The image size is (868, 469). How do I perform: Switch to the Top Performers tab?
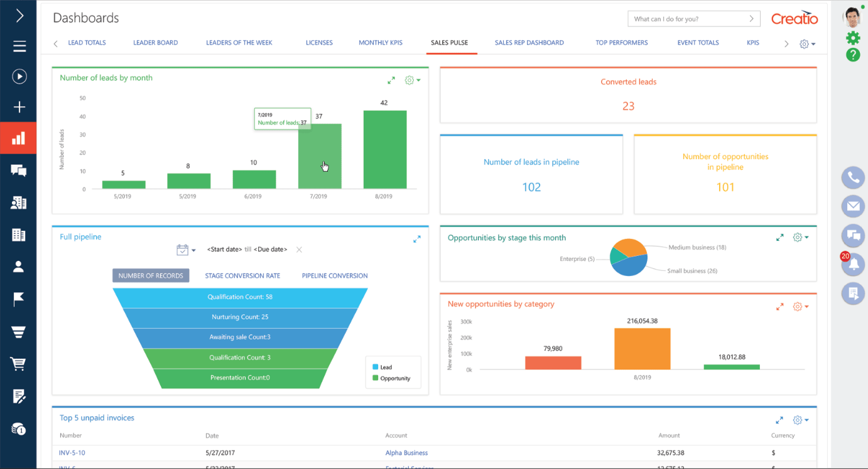click(x=622, y=43)
